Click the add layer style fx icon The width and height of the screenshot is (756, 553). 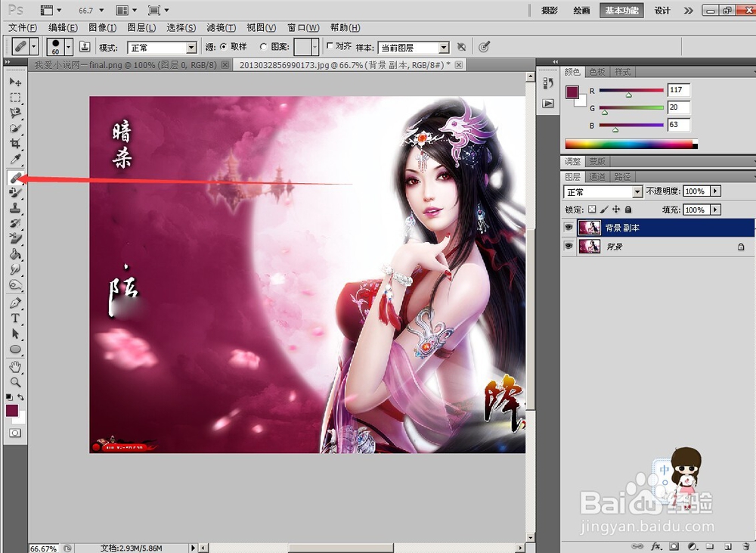[655, 547]
